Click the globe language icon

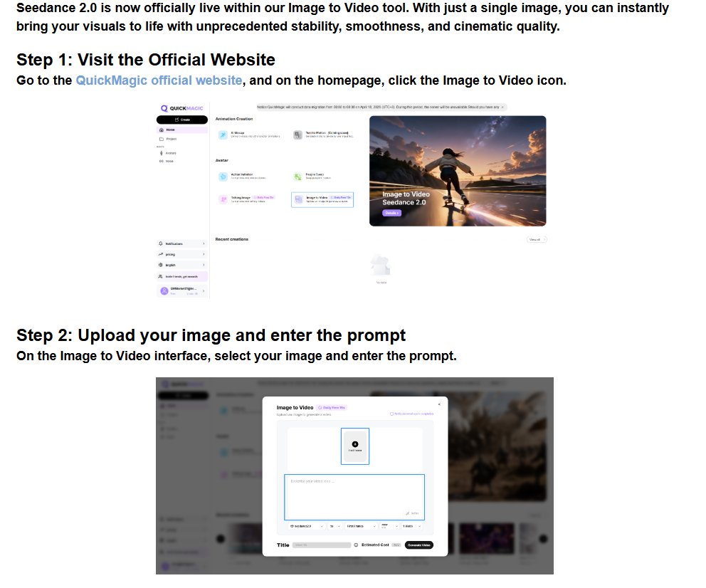(161, 266)
